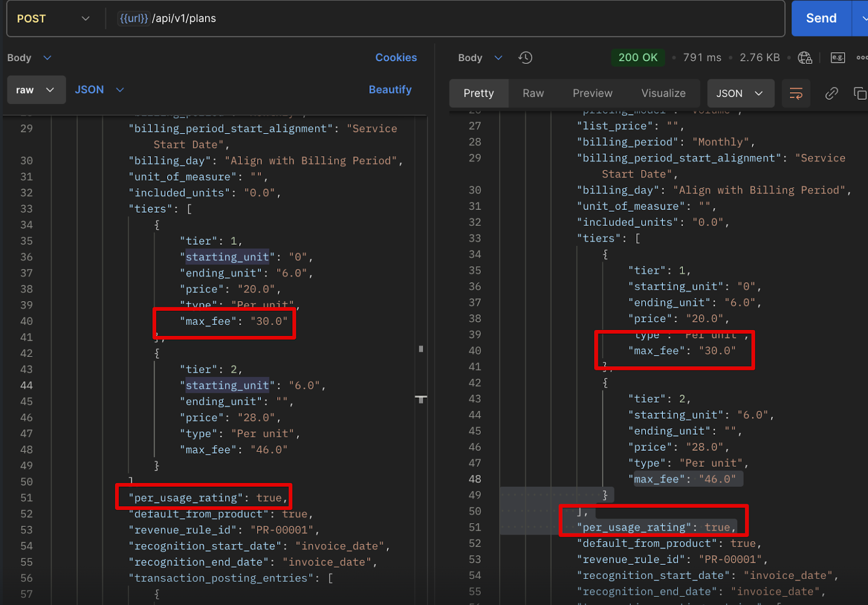Click "tier": 1 in the request body
Screen dimensions: 868x605
tap(210, 241)
